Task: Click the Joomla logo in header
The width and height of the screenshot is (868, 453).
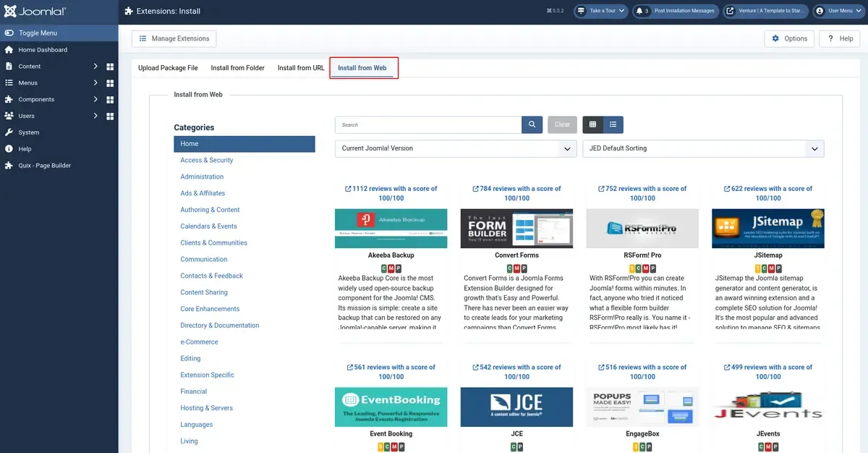Action: [34, 12]
